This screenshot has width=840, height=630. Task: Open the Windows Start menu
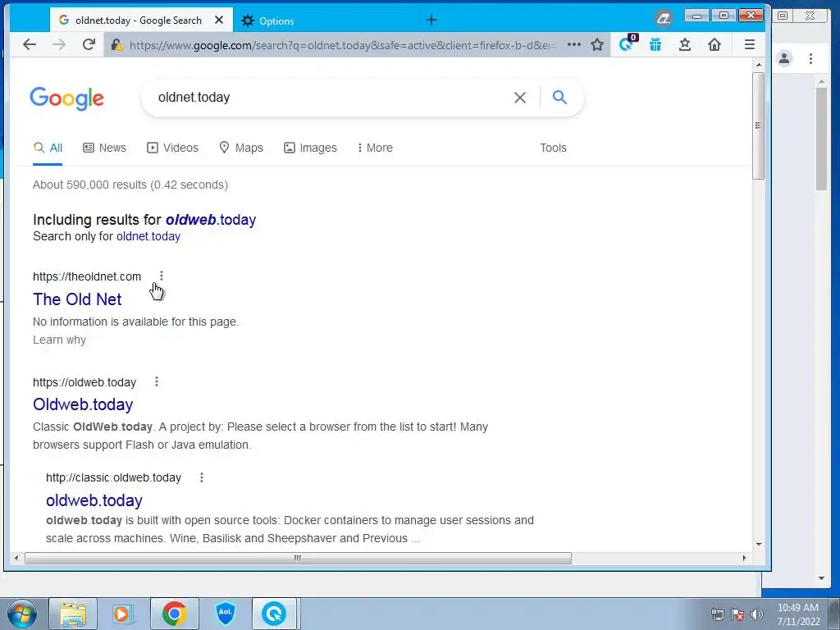point(21,614)
